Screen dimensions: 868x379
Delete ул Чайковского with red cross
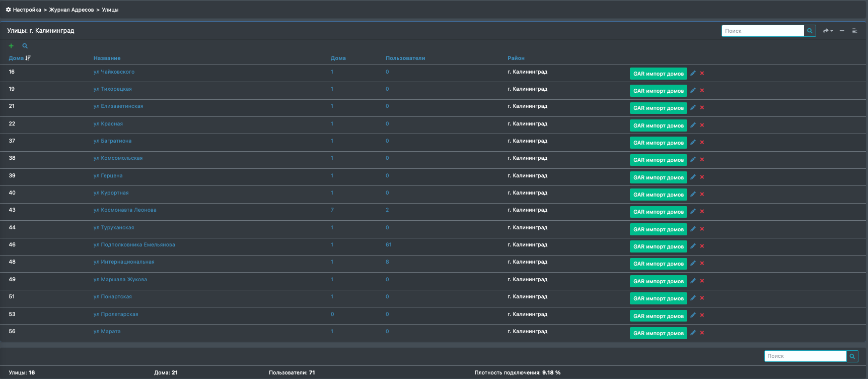(702, 73)
